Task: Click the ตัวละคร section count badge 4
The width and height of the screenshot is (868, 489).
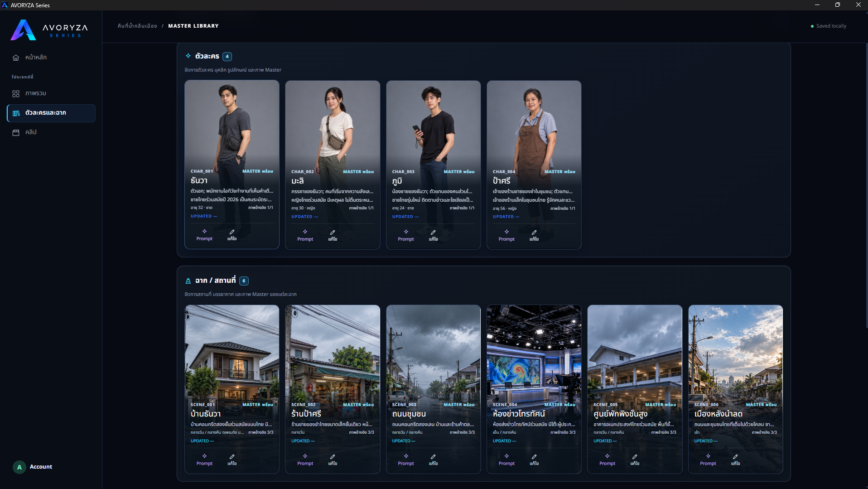Action: point(227,57)
